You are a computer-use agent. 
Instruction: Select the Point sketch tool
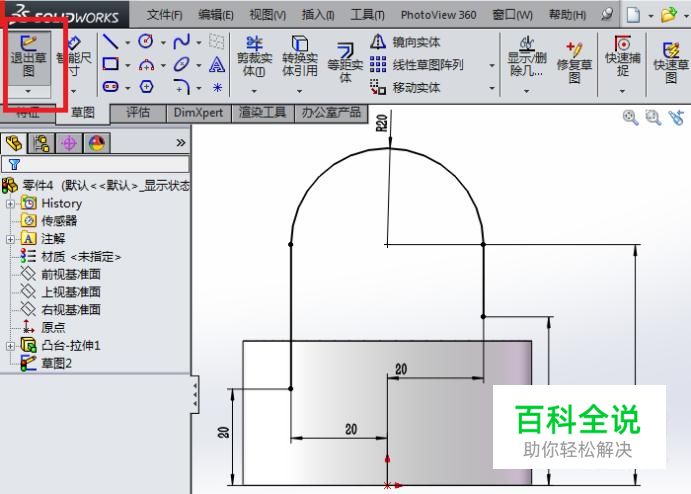click(x=217, y=87)
